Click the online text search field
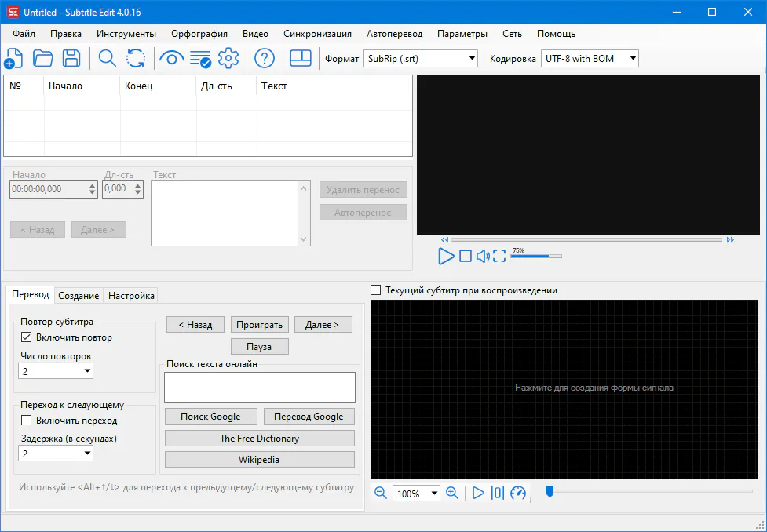767x532 pixels. (x=260, y=388)
